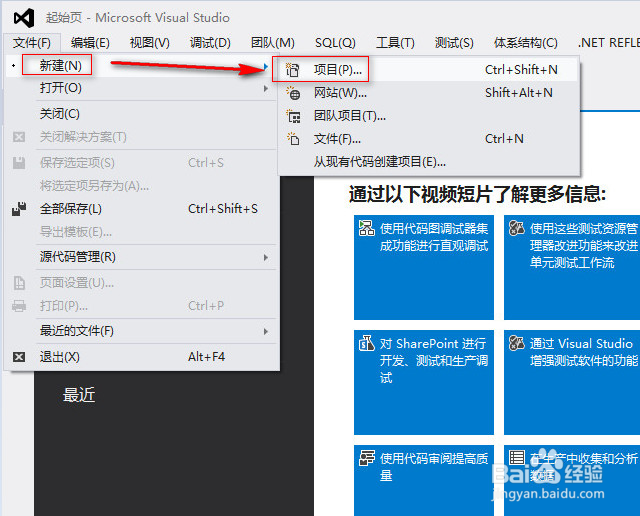640x516 pixels.
Task: Choose 项目(P)... to create a project
Action: tap(429, 70)
